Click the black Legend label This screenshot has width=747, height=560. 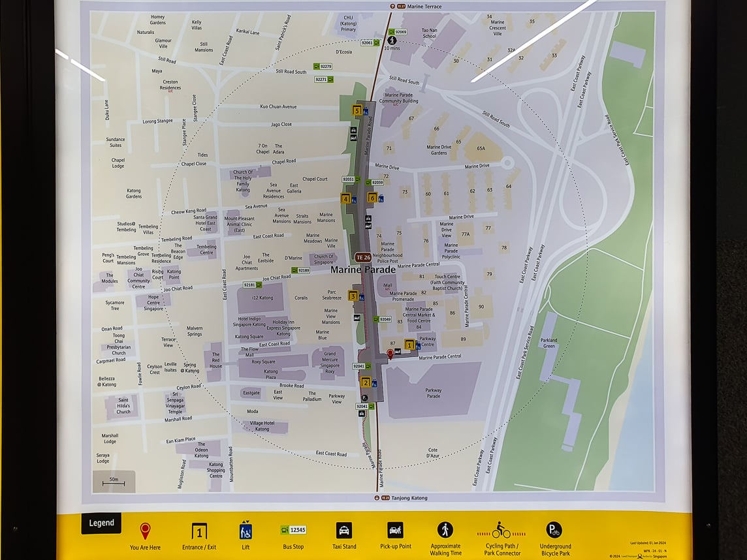(101, 523)
